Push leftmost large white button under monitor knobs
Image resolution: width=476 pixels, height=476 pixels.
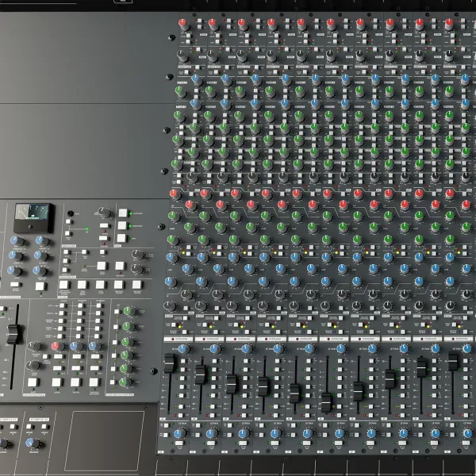33,382
